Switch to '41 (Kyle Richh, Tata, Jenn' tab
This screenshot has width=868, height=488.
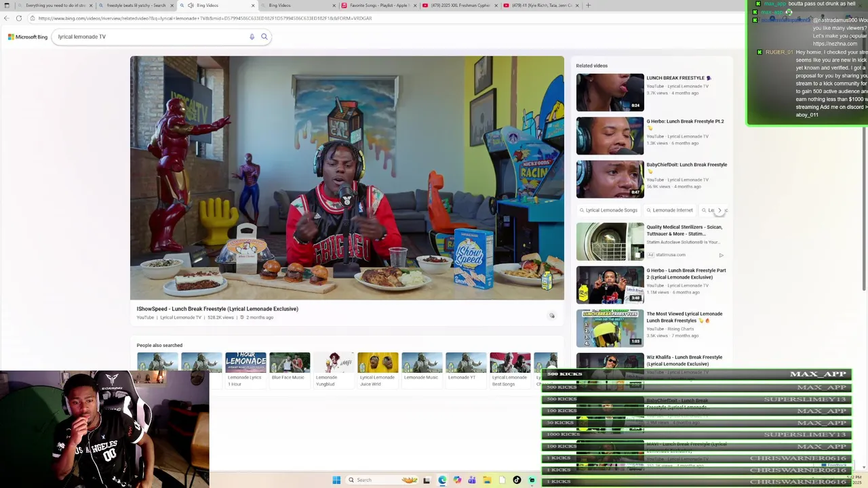tap(541, 5)
